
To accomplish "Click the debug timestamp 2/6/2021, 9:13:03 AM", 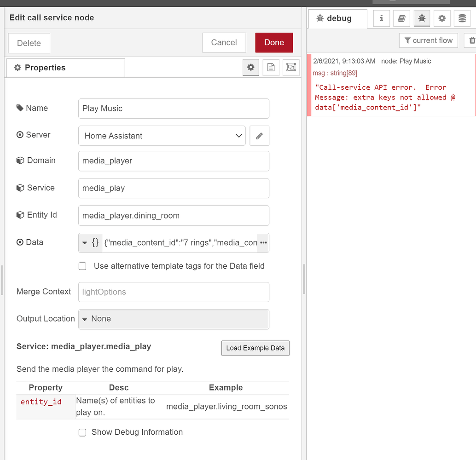I will coord(344,61).
